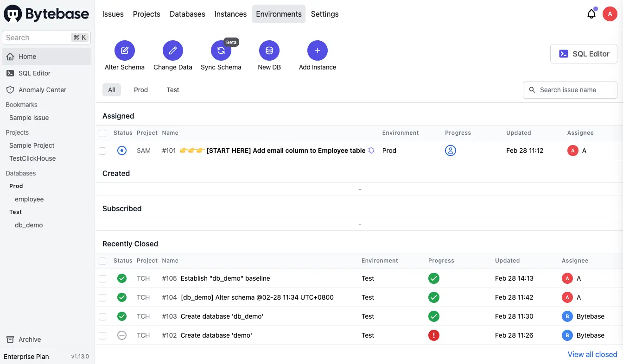This screenshot has width=623, height=364.
Task: Click the SQL Editor terminal icon in sidebar
Action: pyautogui.click(x=10, y=73)
